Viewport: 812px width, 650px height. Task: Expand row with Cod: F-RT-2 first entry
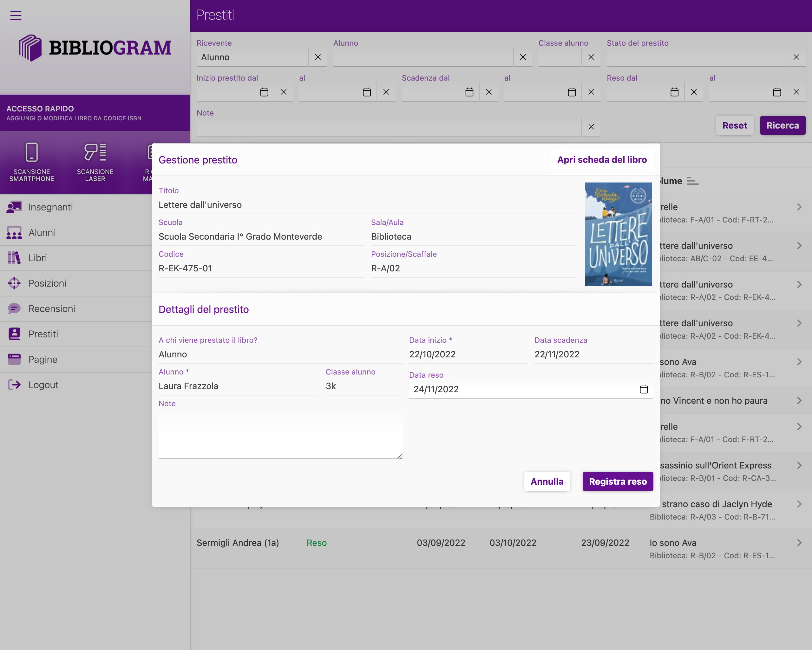[799, 207]
